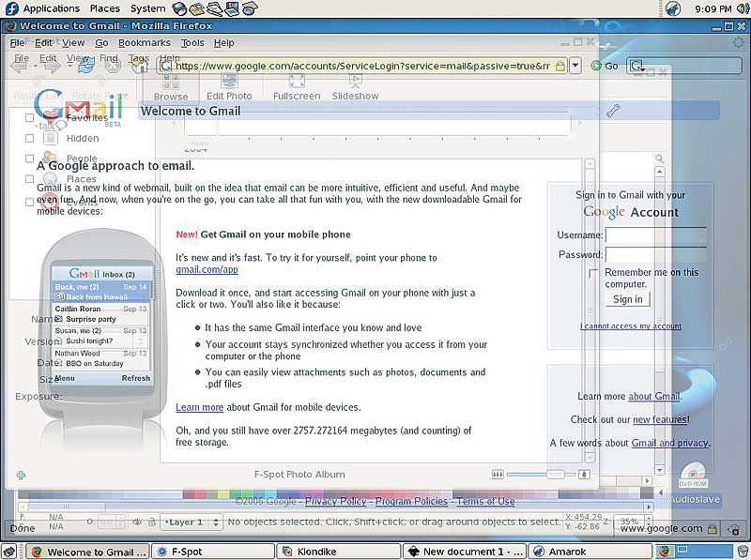Click the Inkscape horizontal scrollbar thumb
751x560 pixels.
pyautogui.click(x=67, y=507)
